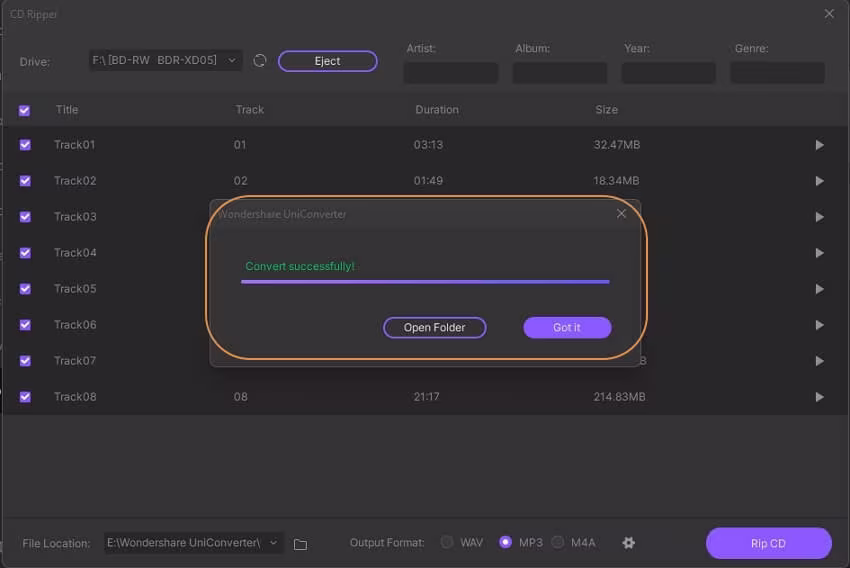This screenshot has width=850, height=568.
Task: Select the Track01 title text
Action: point(75,145)
